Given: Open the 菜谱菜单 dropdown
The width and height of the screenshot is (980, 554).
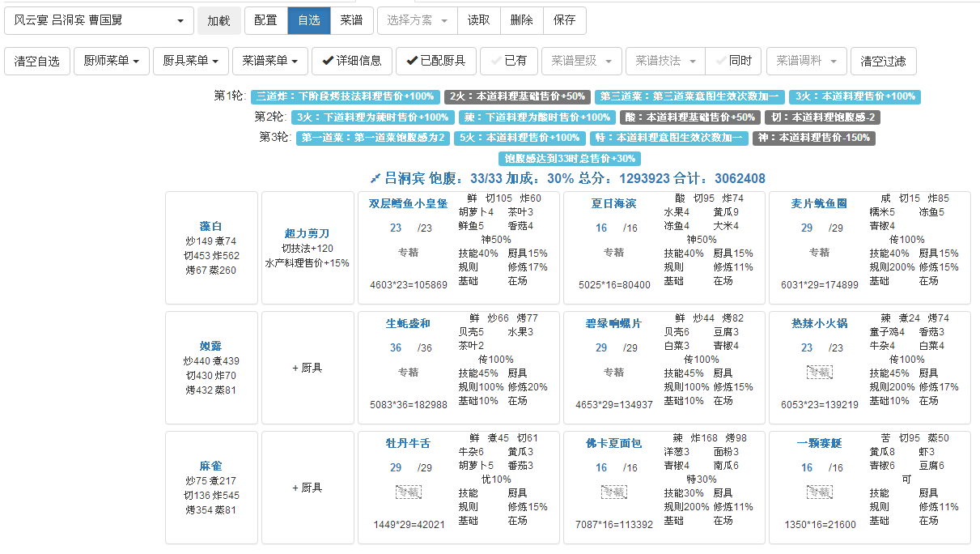Looking at the screenshot, I should 270,61.
